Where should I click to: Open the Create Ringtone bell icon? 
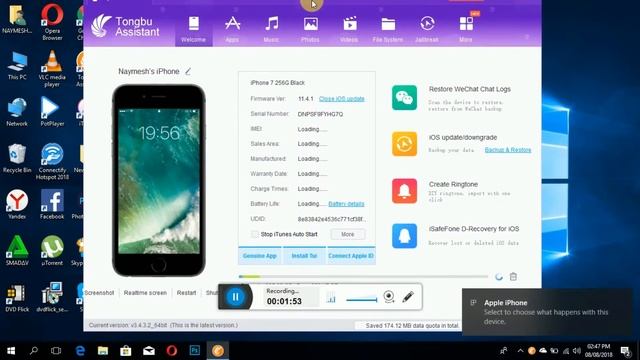tap(404, 191)
